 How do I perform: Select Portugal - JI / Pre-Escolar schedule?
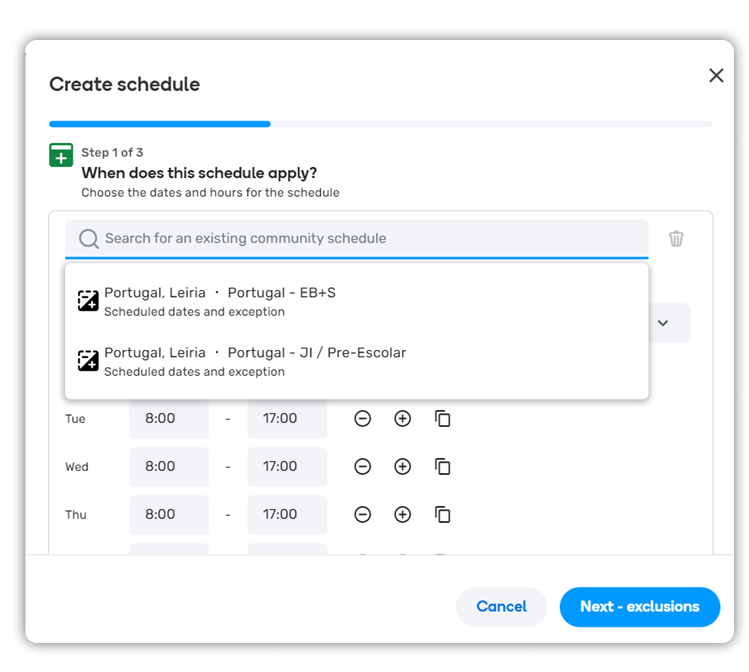pos(357,362)
